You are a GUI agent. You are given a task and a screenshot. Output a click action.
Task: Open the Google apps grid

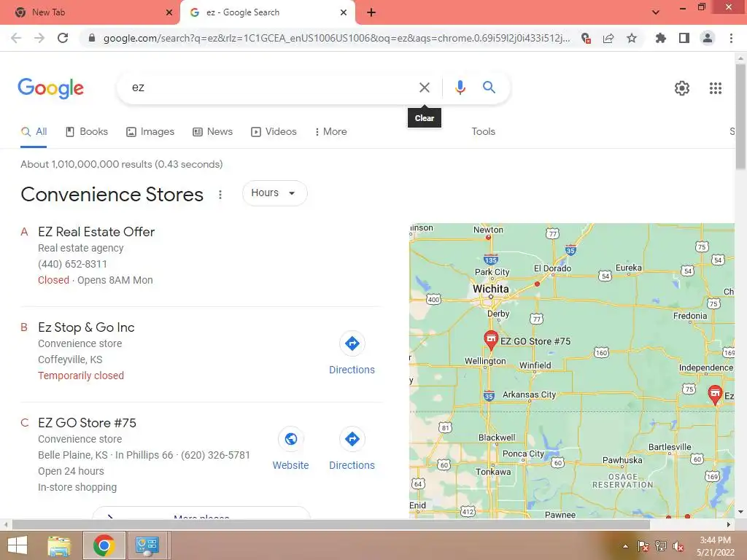[715, 88]
